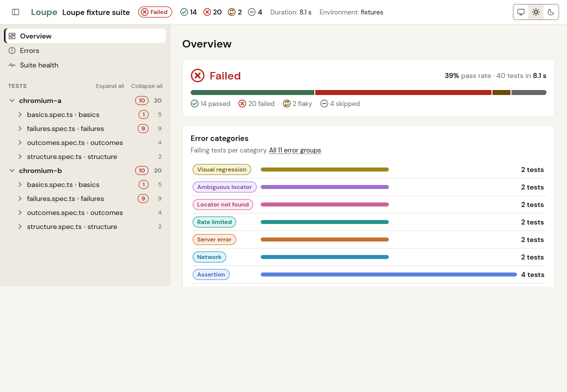This screenshot has width=567, height=392.
Task: Select the system theme monitor icon
Action: coord(521,12)
